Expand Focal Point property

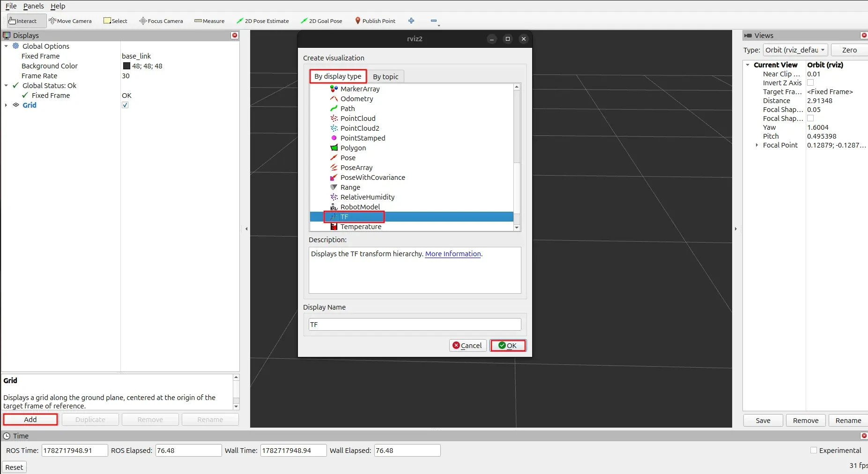[757, 145]
